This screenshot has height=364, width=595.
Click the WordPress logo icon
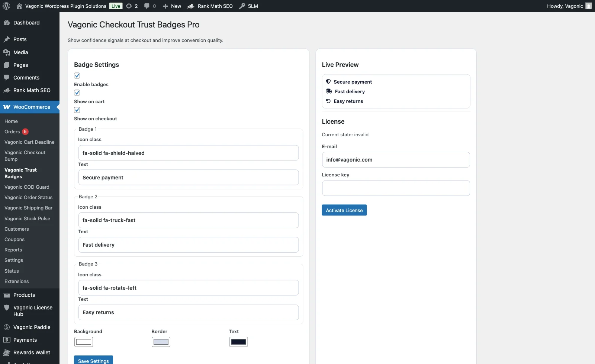(x=6, y=6)
